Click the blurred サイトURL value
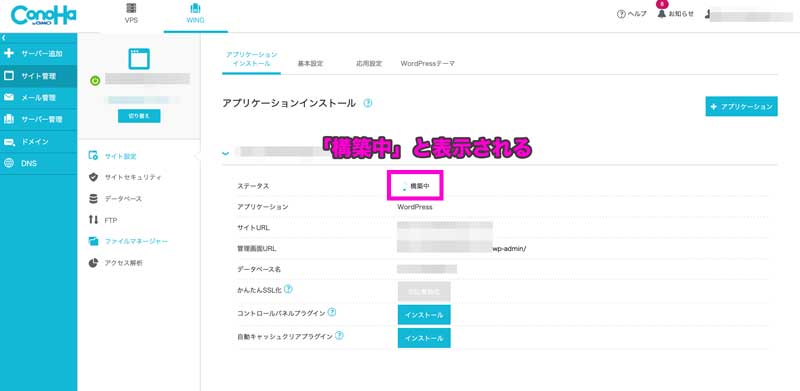Viewport: 800px width, 391px height. (x=445, y=227)
